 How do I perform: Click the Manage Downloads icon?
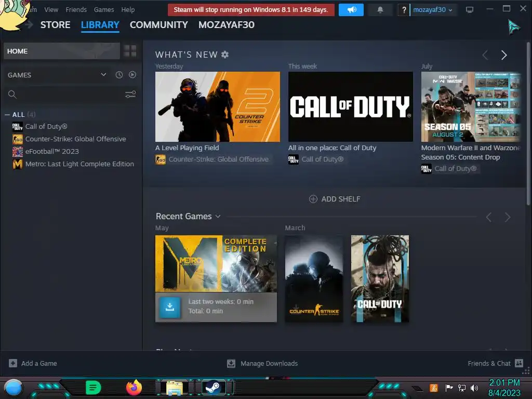point(231,363)
